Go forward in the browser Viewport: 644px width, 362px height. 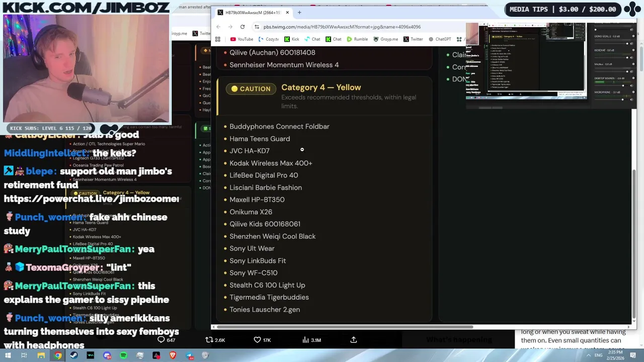coord(230,27)
